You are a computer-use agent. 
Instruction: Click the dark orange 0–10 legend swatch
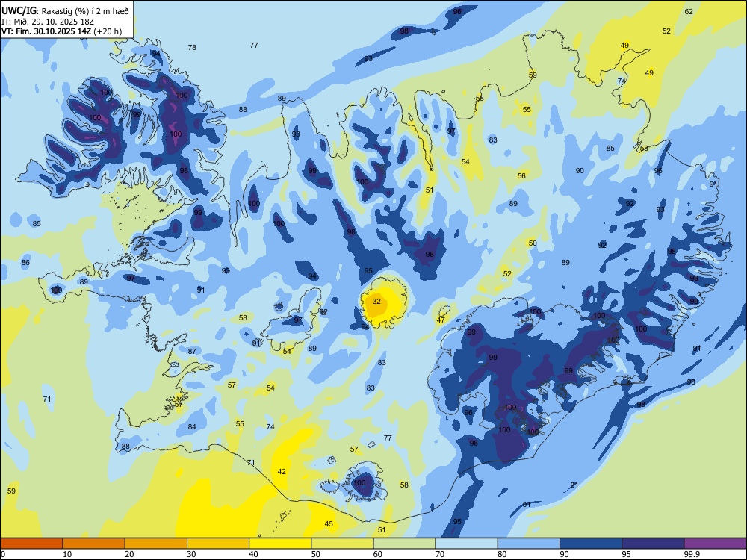click(31, 544)
